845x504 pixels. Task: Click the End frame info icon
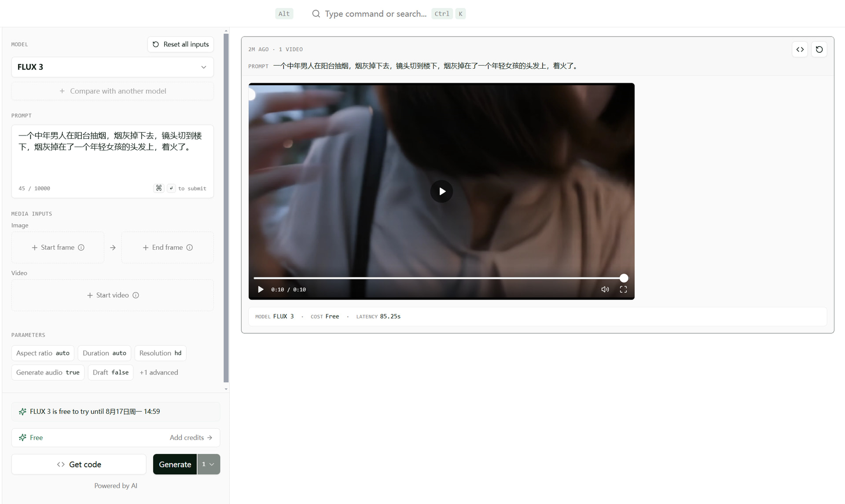coord(190,248)
